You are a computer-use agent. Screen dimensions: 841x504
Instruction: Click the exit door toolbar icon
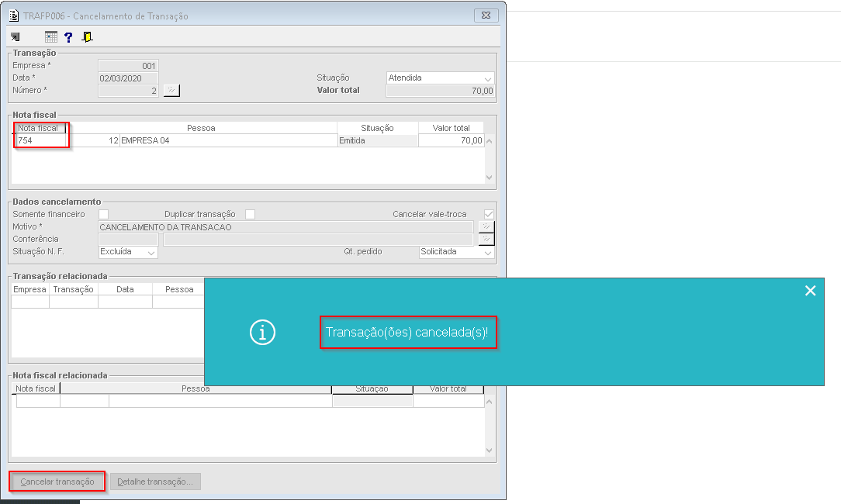87,37
